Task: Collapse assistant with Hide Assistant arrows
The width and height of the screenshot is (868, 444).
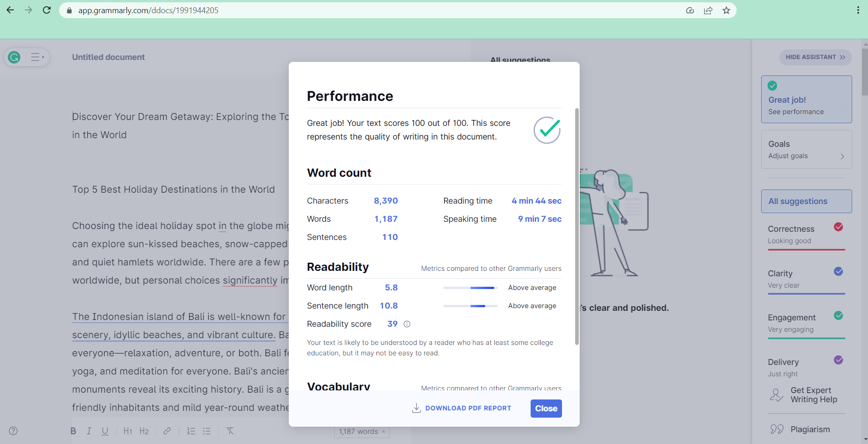Action: (x=842, y=57)
